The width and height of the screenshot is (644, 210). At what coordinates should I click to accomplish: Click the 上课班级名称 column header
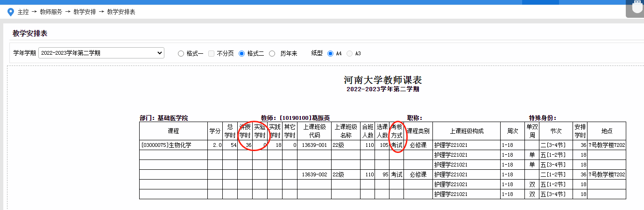(346, 131)
